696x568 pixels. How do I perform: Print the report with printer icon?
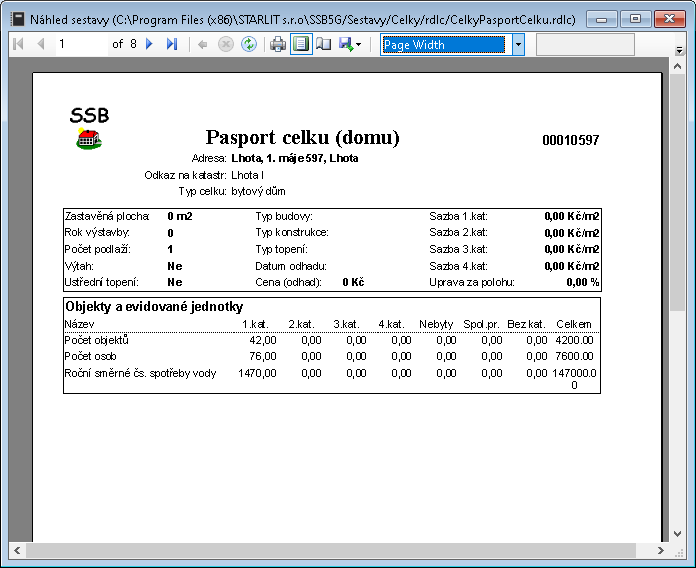click(278, 44)
